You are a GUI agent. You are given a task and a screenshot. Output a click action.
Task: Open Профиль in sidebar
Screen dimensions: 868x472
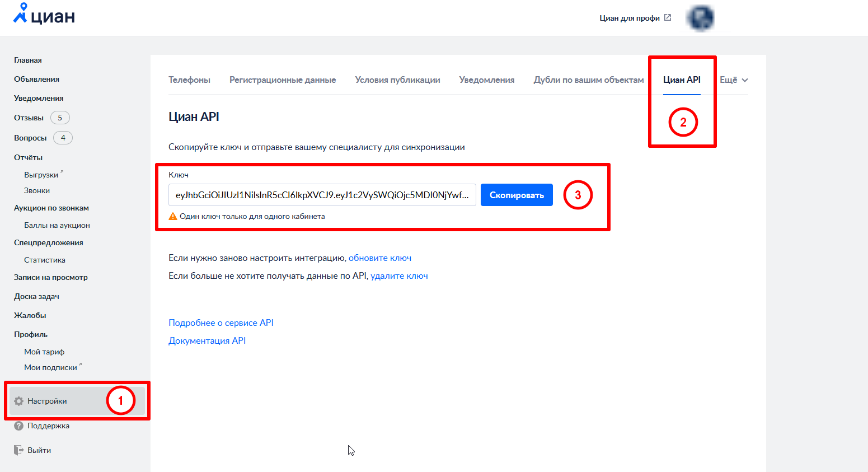coord(31,334)
